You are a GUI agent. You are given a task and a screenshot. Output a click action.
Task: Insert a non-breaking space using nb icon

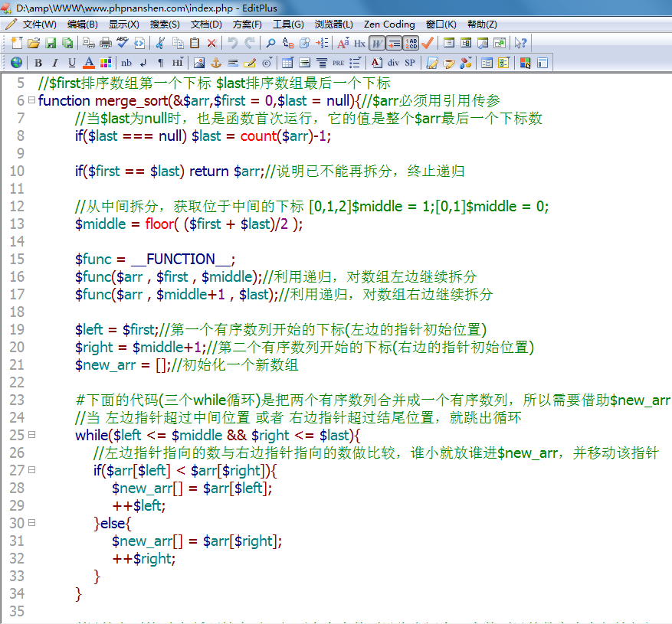(126, 63)
